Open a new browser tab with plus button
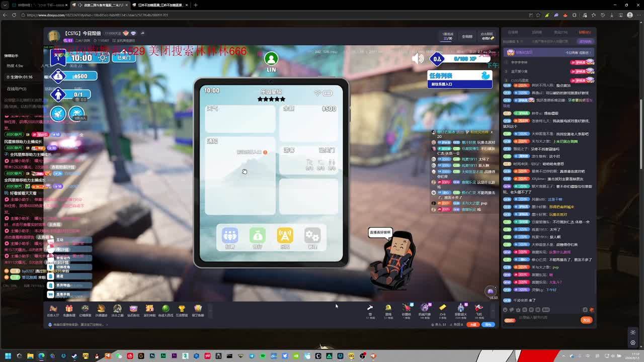644x362 pixels. pyautogui.click(x=196, y=5)
